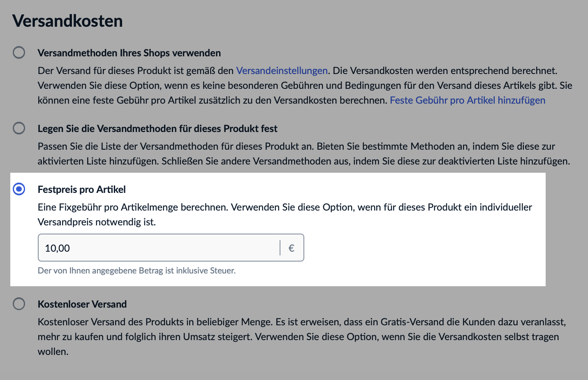The width and height of the screenshot is (588, 380).
Task: Enable the 'Kostenloser Versand' radio button
Action: [x=19, y=304]
